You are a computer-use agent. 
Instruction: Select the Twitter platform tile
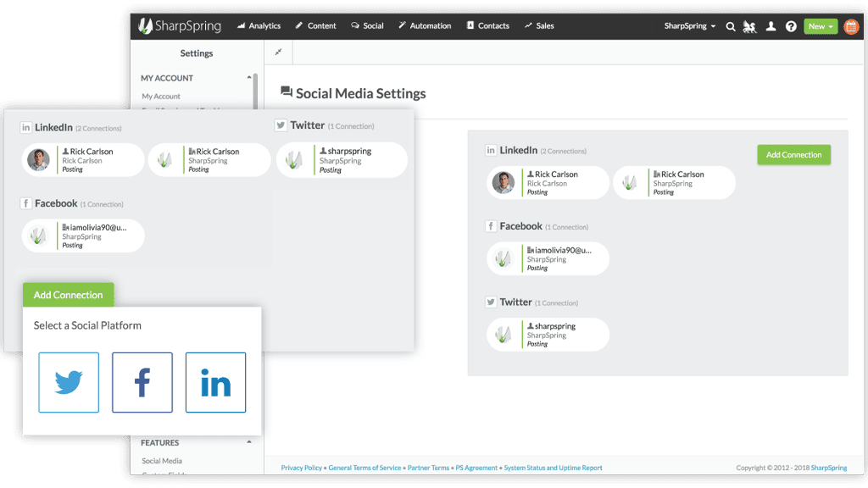click(69, 382)
